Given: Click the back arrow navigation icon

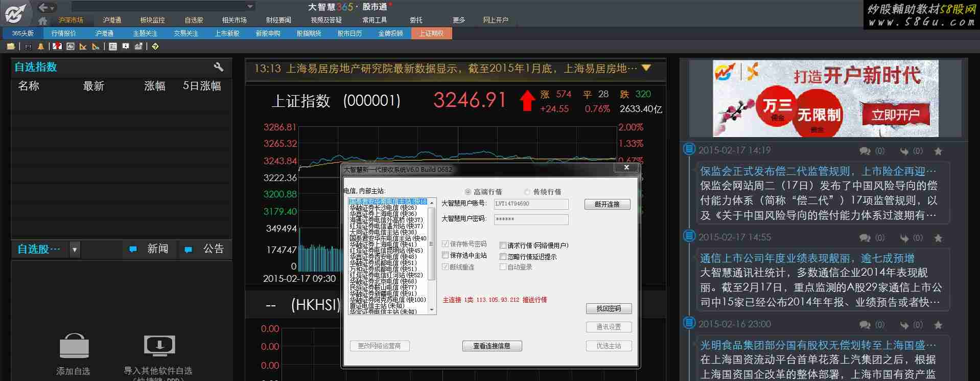Looking at the screenshot, I should 44,7.
